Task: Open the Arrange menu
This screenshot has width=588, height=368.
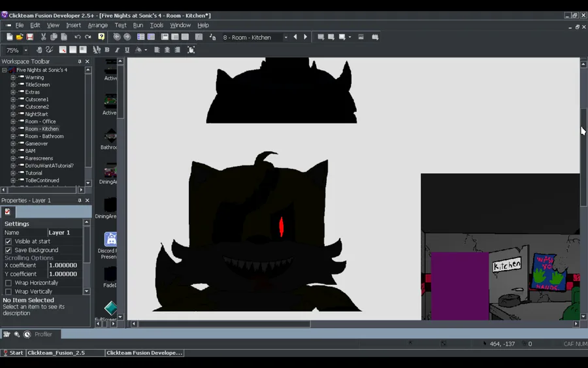Action: pos(97,25)
